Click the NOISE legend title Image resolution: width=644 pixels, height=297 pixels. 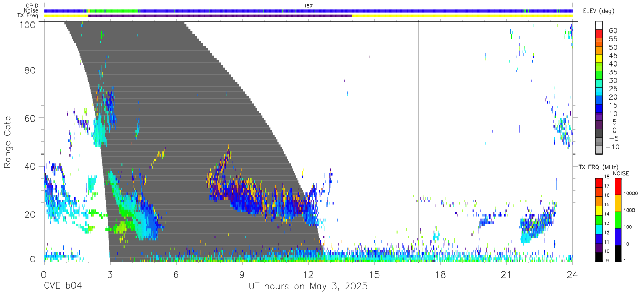point(621,173)
